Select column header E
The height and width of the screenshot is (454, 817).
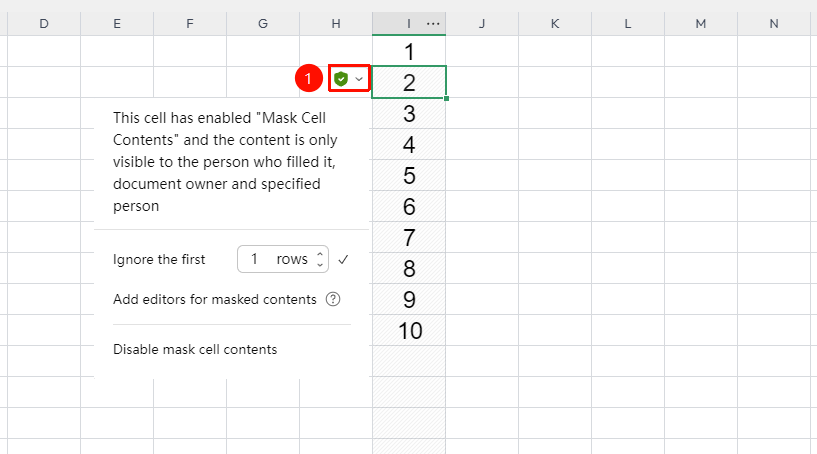(x=117, y=23)
